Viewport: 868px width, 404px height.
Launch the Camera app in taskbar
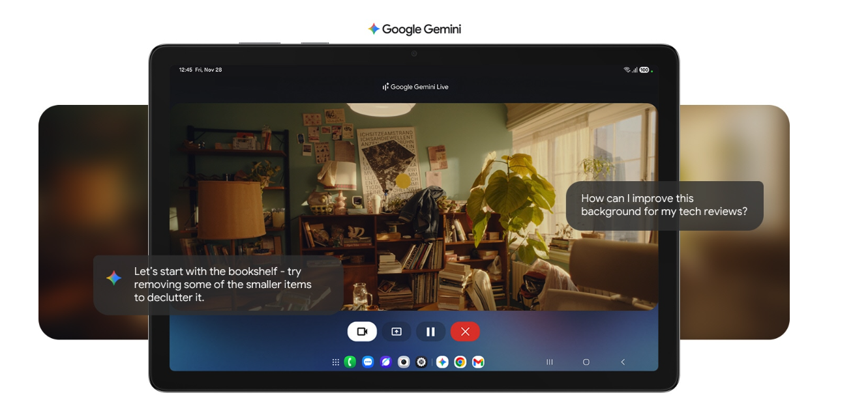(404, 362)
